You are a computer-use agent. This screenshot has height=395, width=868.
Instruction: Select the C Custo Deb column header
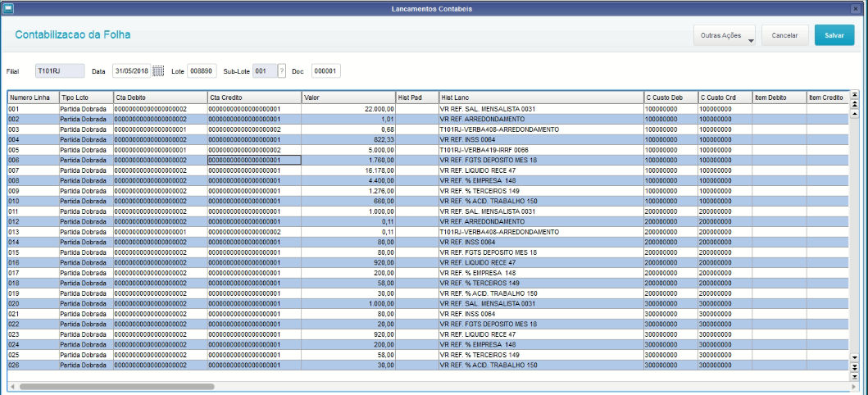671,98
